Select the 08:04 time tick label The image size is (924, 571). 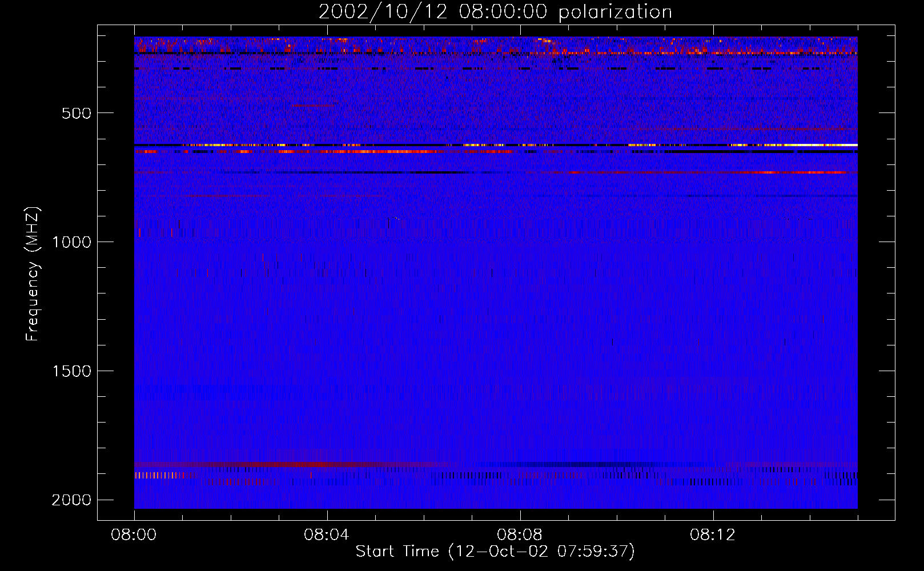[327, 535]
